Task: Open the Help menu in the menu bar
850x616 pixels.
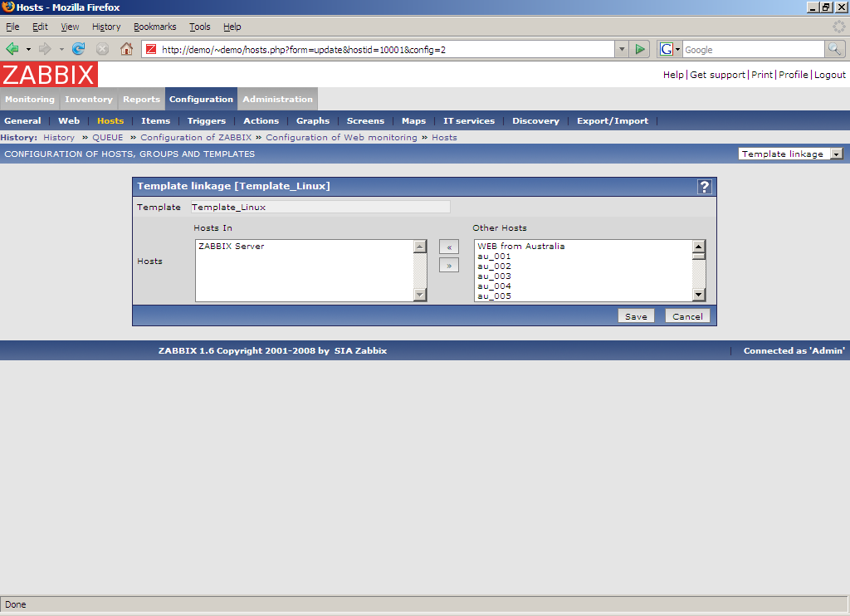Action: coord(232,27)
